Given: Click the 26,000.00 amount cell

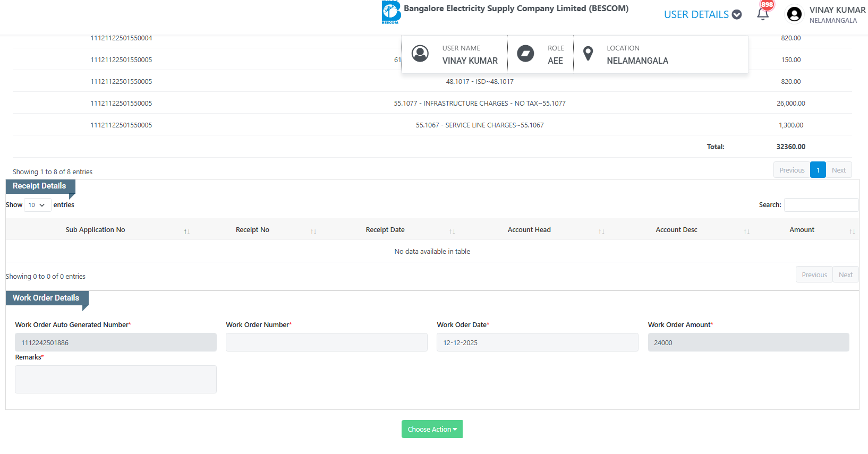Looking at the screenshot, I should [x=790, y=104].
